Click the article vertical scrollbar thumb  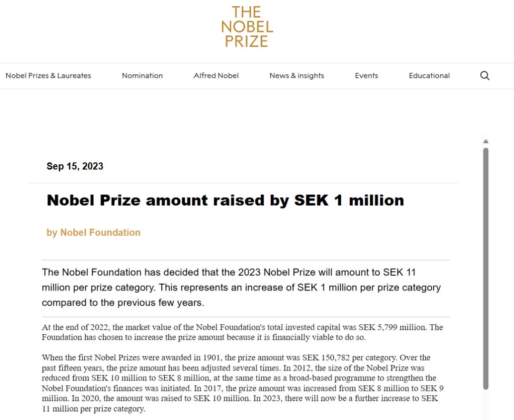[x=486, y=269]
